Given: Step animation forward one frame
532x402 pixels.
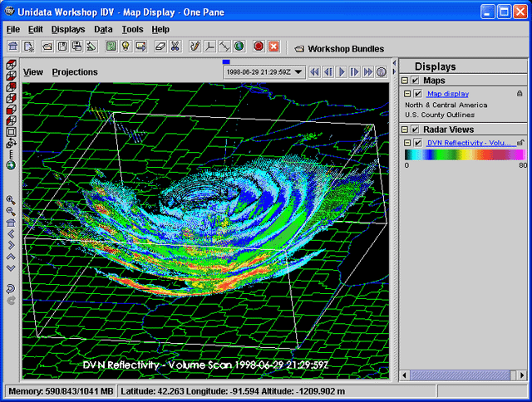Looking at the screenshot, I should 355,72.
